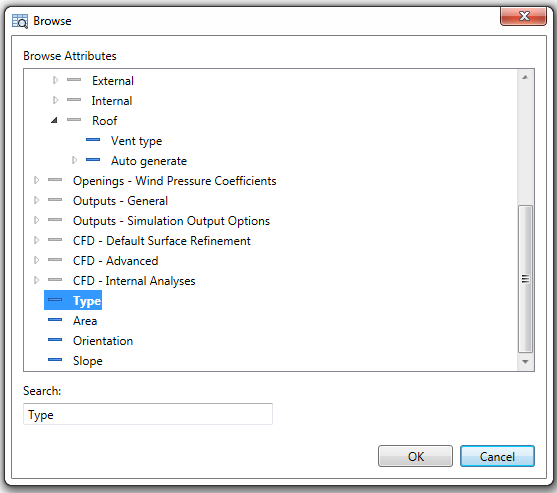
Task: Click inside the Search text field
Action: coord(148,414)
